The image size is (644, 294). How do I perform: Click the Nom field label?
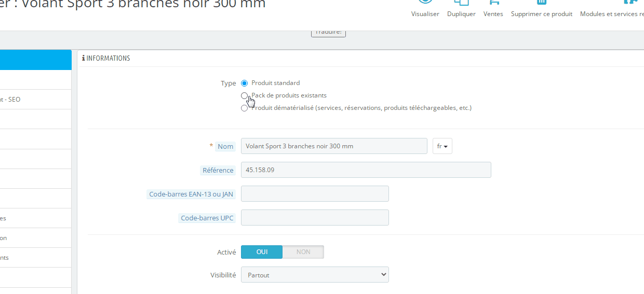point(225,146)
